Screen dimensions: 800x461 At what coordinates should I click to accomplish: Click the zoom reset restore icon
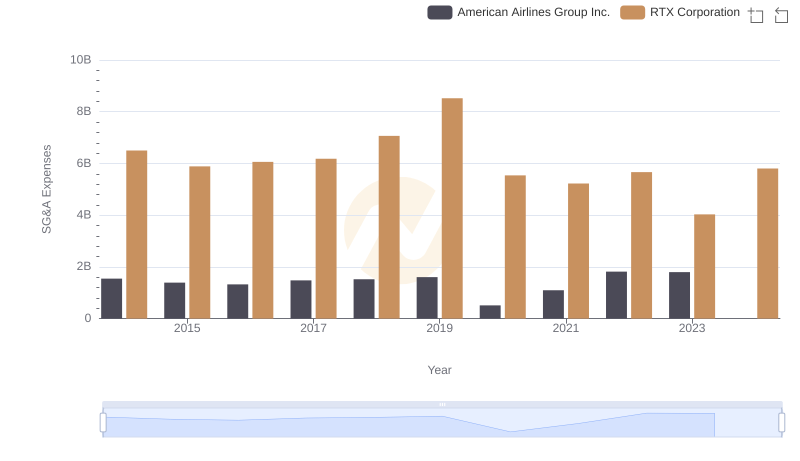tap(781, 15)
